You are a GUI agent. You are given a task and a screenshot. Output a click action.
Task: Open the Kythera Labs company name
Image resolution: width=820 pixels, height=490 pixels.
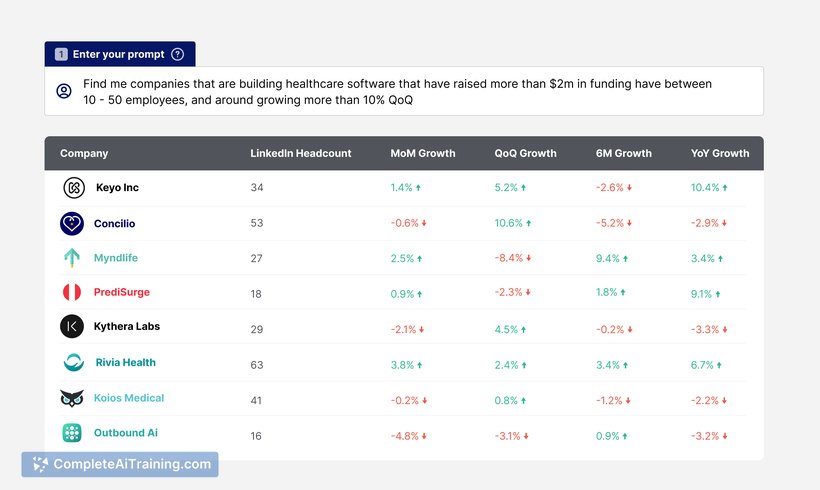coord(127,326)
